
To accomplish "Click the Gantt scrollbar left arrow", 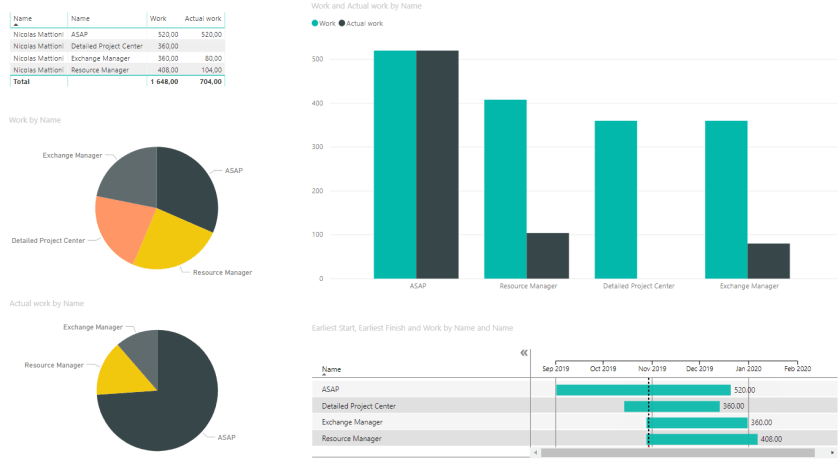I will 536,453.
